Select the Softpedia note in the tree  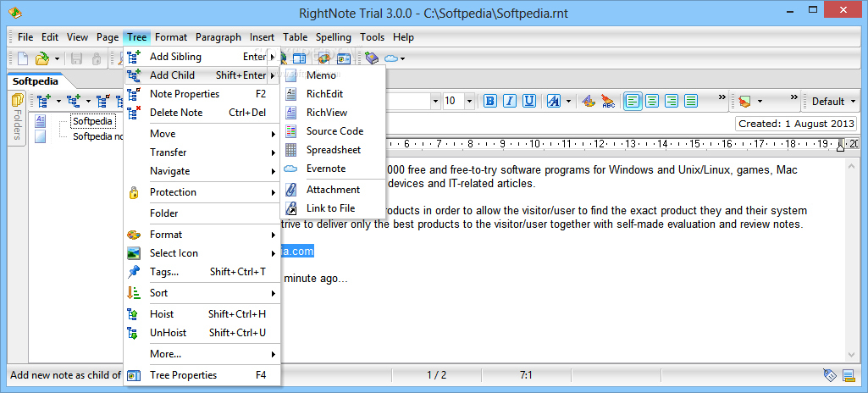coord(92,120)
